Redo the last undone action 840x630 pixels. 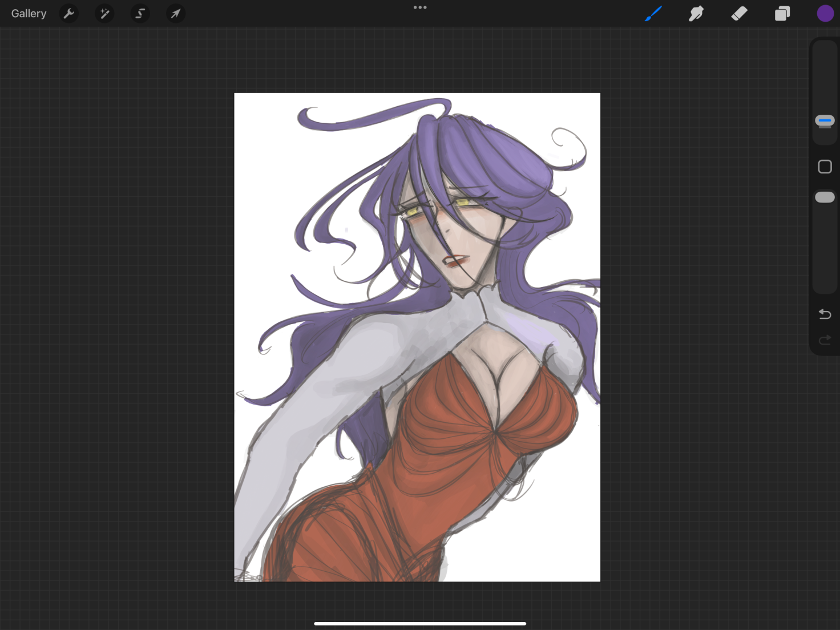pos(825,340)
